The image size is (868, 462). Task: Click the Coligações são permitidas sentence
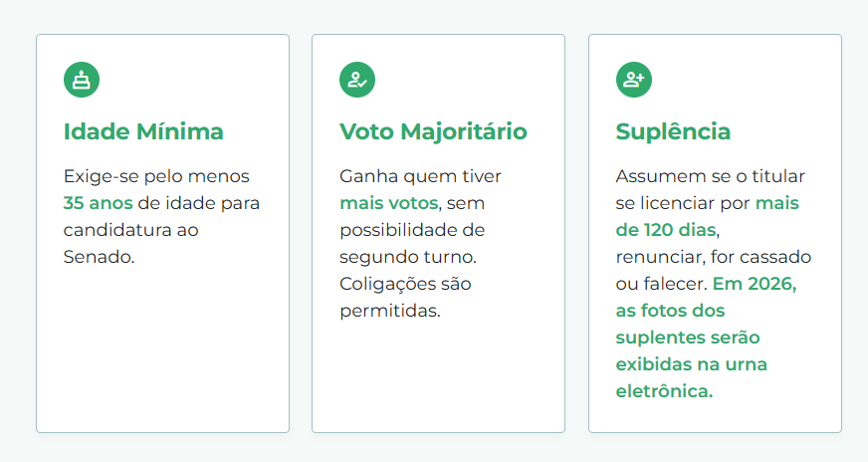coord(405,297)
